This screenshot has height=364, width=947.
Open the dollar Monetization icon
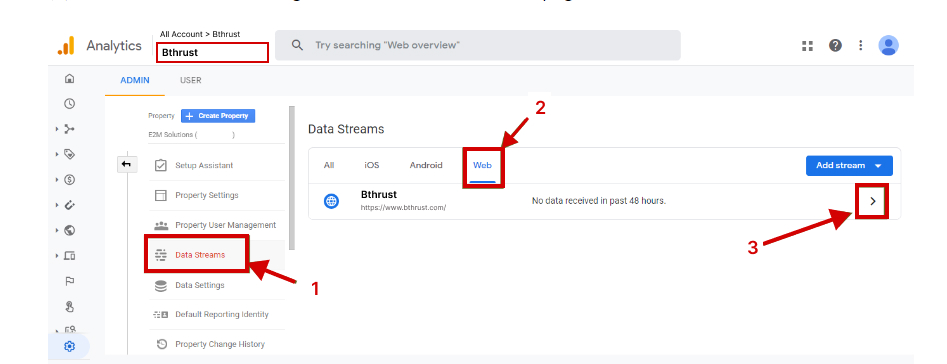coord(69,179)
